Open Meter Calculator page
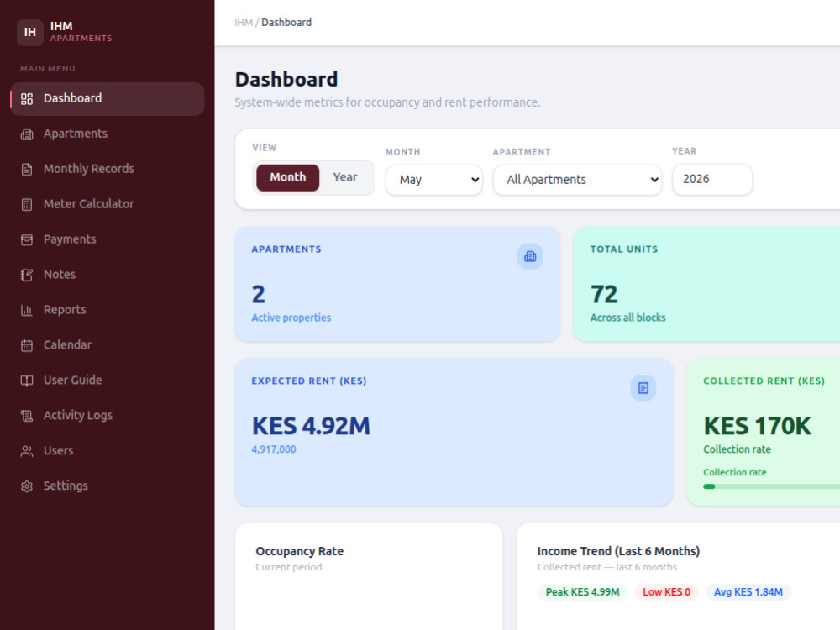Image resolution: width=840 pixels, height=630 pixels. pyautogui.click(x=108, y=205)
